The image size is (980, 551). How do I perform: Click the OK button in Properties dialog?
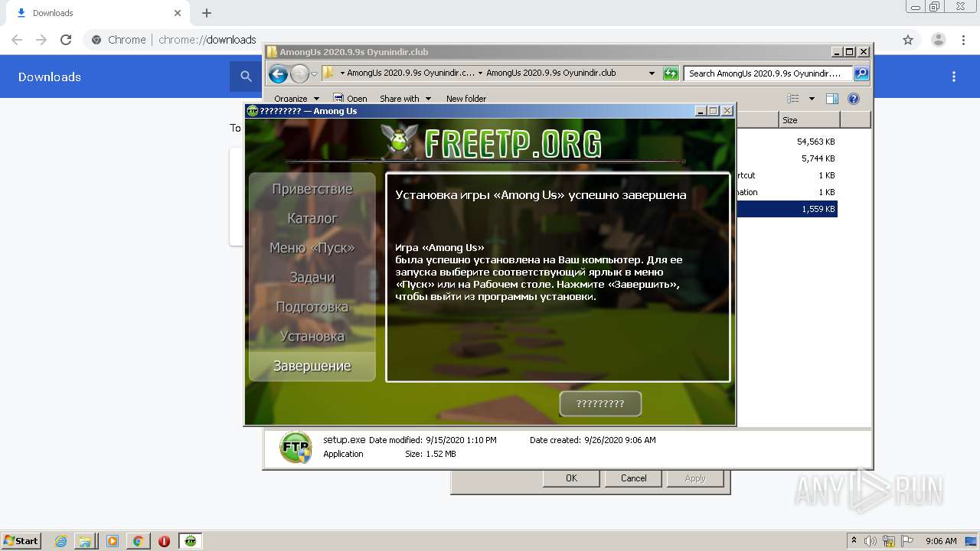571,478
